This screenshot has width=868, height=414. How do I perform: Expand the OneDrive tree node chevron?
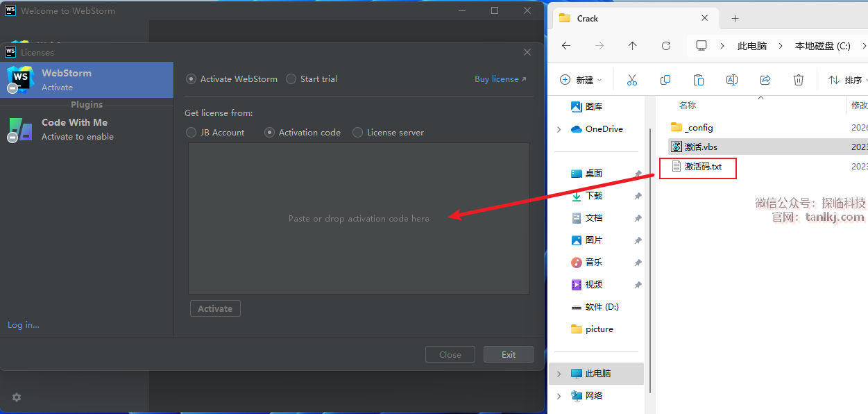point(559,129)
